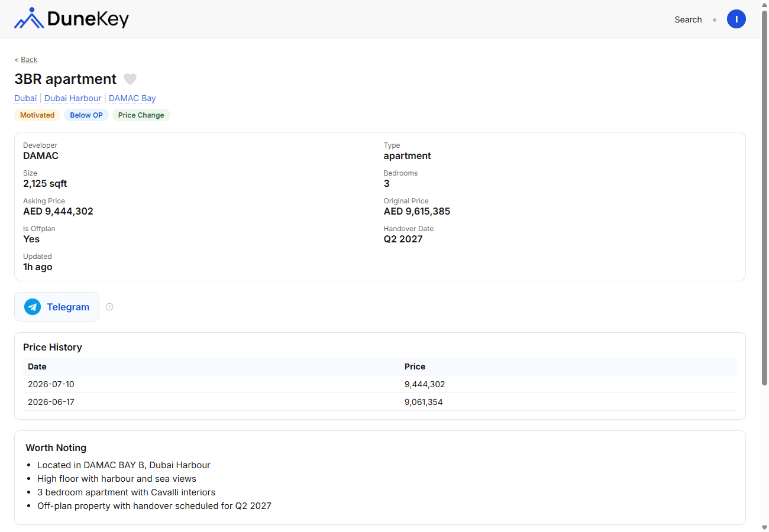Click the developer value DAMAC
The image size is (769, 532).
coord(41,156)
